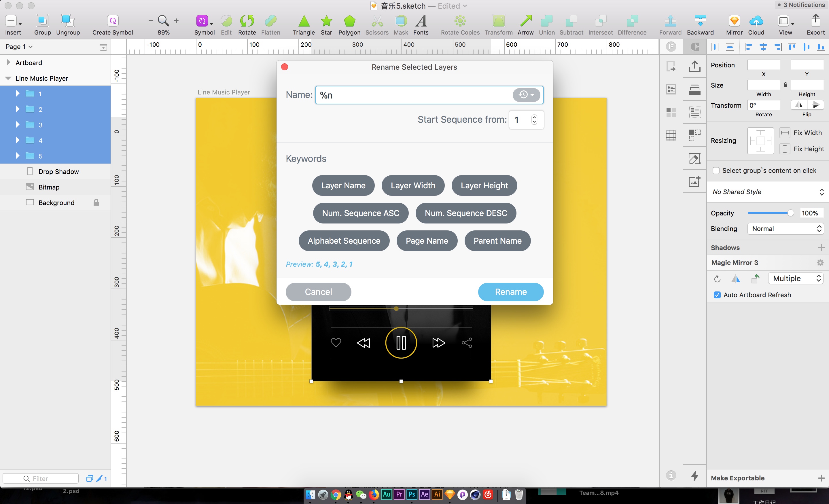Screen dimensions: 829x504
Task: Toggle the Fix Width option
Action: [785, 132]
